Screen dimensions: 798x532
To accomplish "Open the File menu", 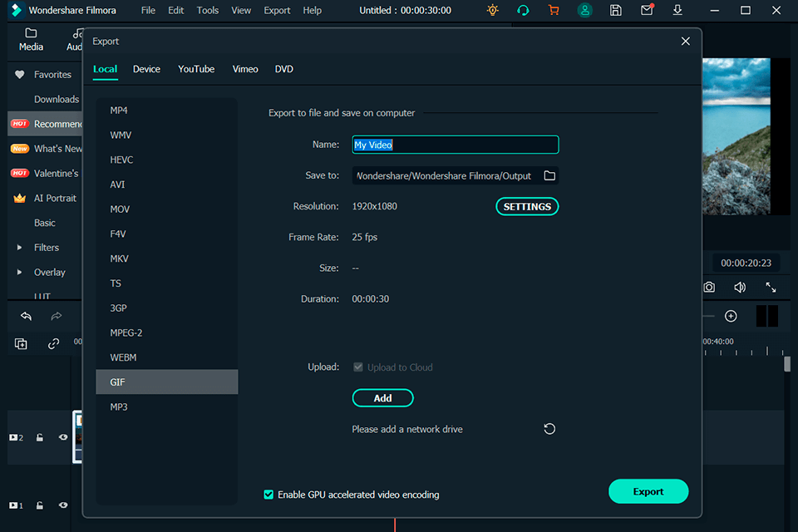I will tap(148, 10).
